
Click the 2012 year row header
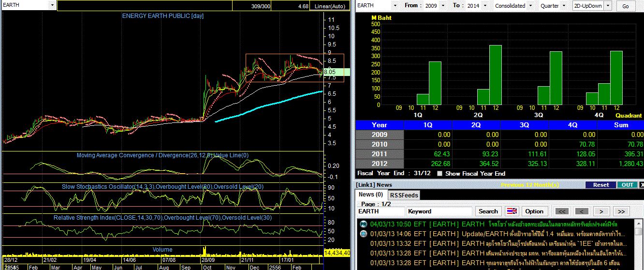point(380,164)
